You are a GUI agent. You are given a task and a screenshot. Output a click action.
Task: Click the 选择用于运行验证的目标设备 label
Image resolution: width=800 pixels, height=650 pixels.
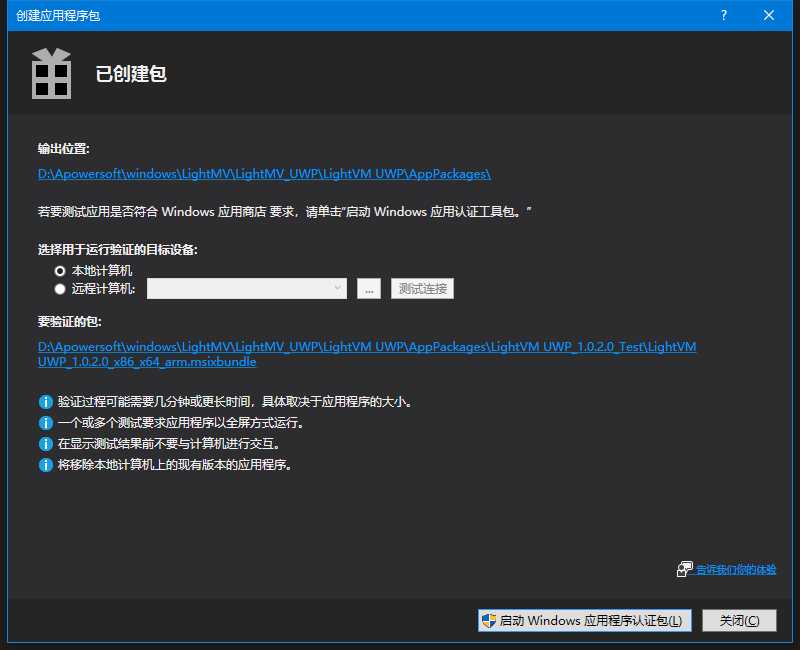pyautogui.click(x=118, y=249)
